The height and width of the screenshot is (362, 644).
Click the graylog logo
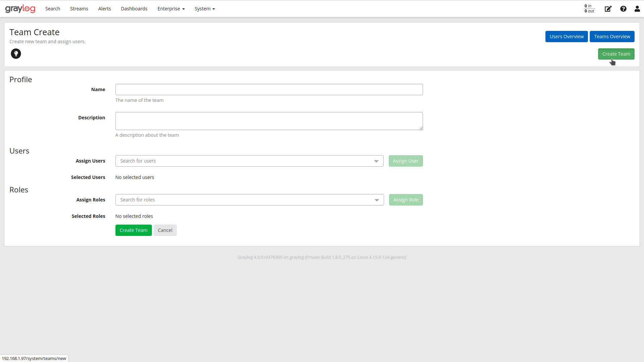[x=20, y=8]
